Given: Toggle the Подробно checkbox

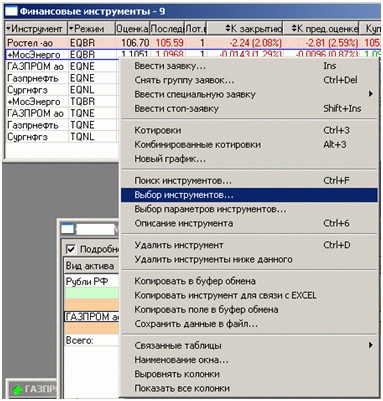Looking at the screenshot, I should tap(71, 249).
